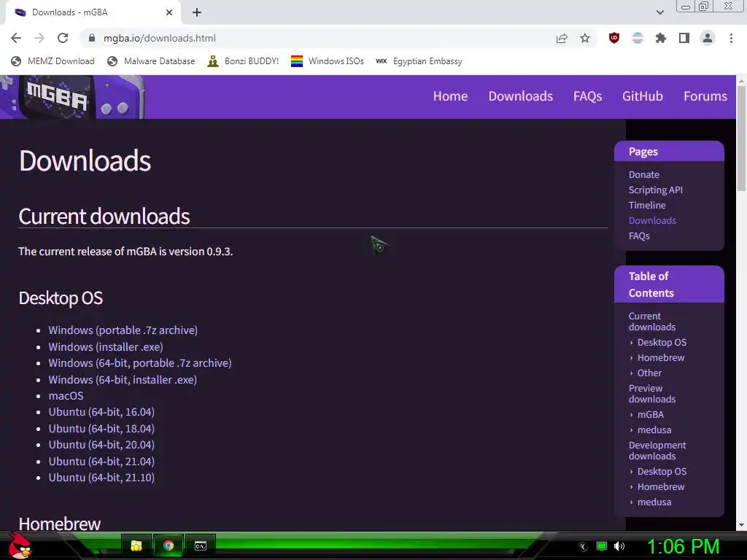Open the Extensions puzzle piece menu
The width and height of the screenshot is (747, 560).
(x=661, y=38)
